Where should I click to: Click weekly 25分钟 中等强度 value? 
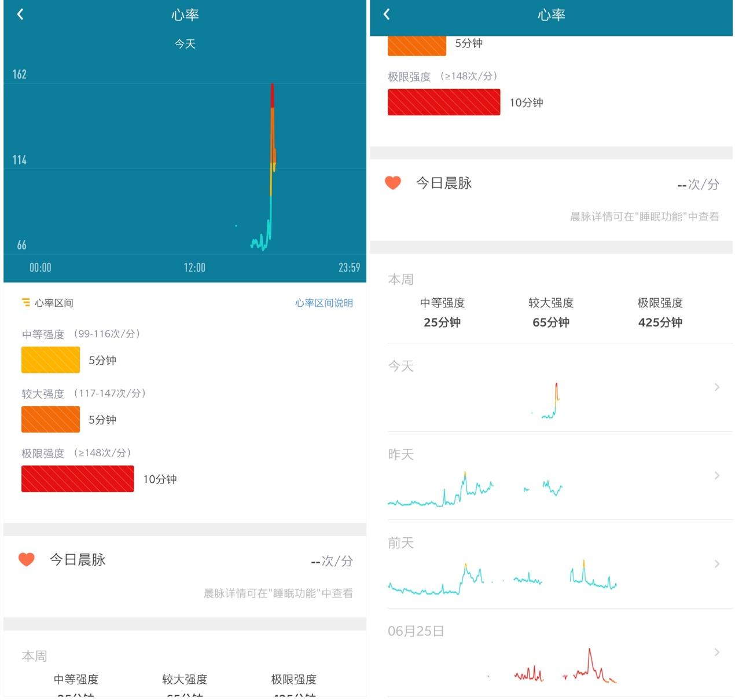[442, 322]
